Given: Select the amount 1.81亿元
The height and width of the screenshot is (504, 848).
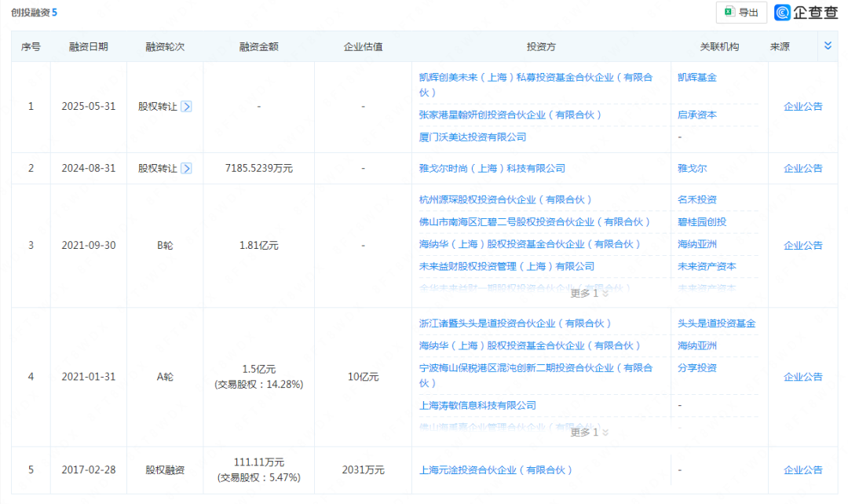Looking at the screenshot, I should 258,246.
